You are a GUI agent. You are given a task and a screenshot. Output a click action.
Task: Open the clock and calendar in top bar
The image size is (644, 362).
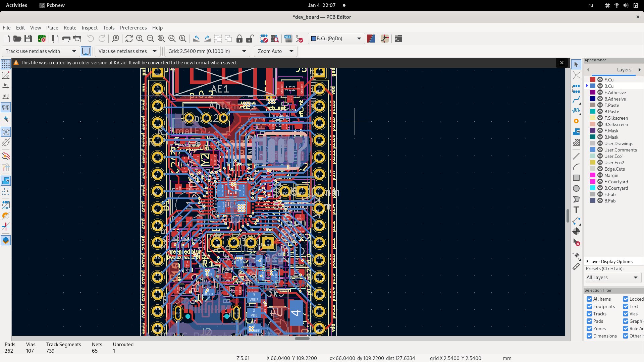[x=322, y=5]
